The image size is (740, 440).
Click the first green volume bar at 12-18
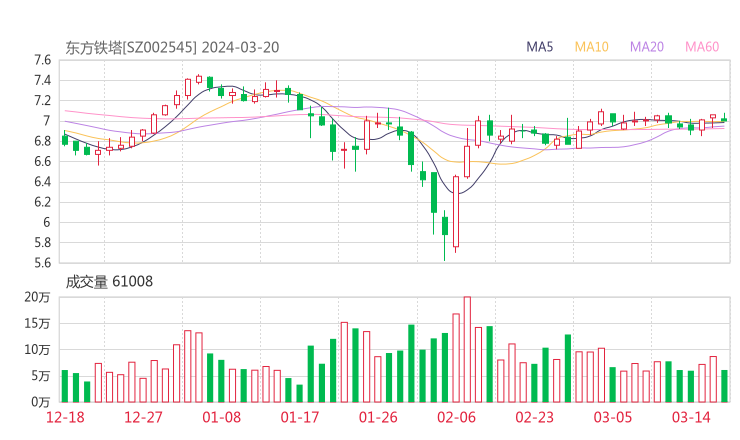tap(65, 386)
